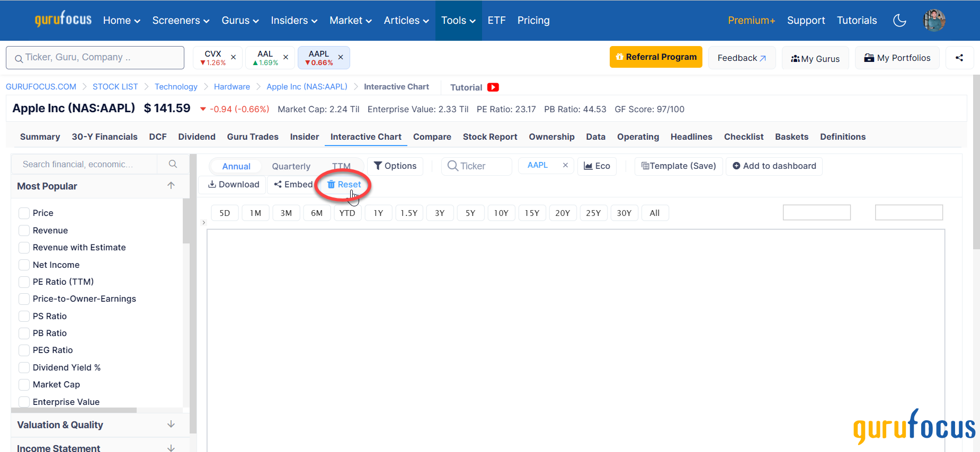Enable the Price checkbox

pos(24,213)
